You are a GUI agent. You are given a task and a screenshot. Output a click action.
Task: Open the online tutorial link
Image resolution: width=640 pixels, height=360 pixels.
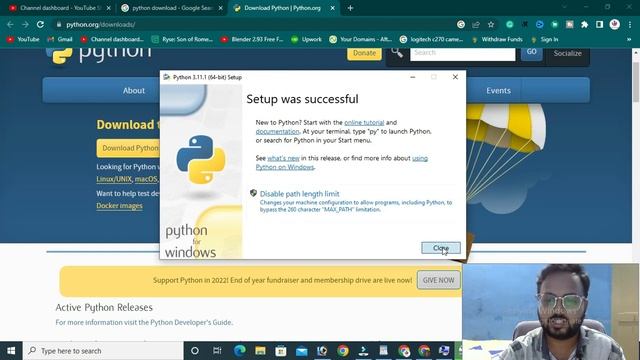[x=364, y=122]
